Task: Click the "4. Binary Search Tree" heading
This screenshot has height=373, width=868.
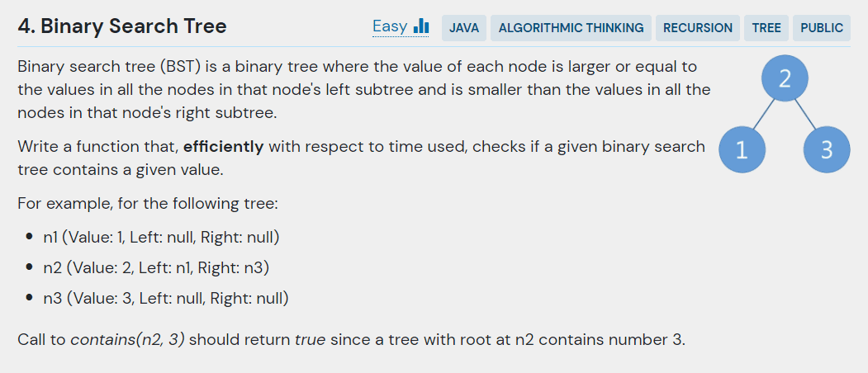Action: click(x=122, y=27)
